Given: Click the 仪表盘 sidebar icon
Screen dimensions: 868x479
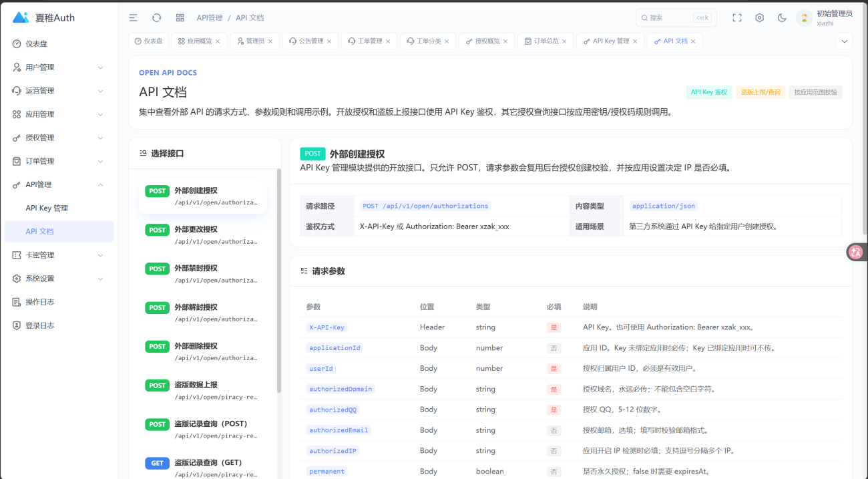Looking at the screenshot, I should pyautogui.click(x=17, y=44).
